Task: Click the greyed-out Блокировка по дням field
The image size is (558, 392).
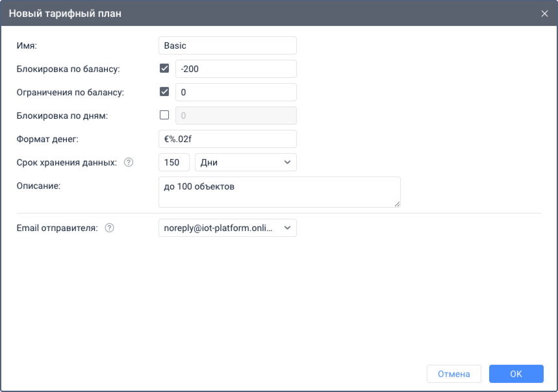Action: point(236,116)
